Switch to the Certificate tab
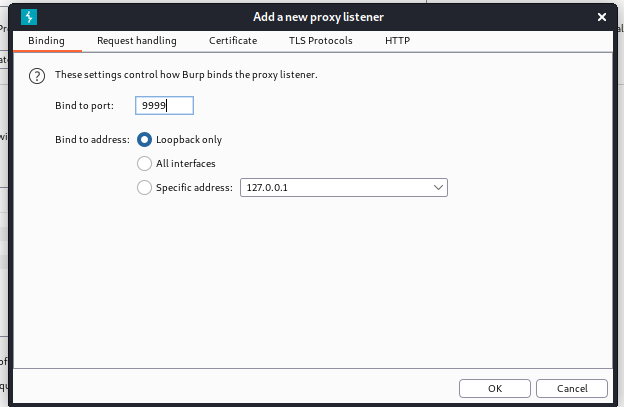Viewport: 624px width, 407px height. click(x=233, y=41)
